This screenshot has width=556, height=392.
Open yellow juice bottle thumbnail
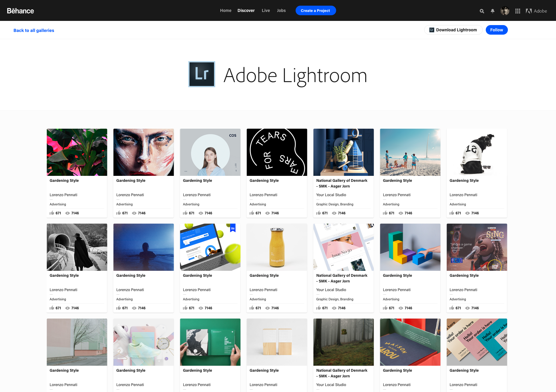(x=277, y=247)
